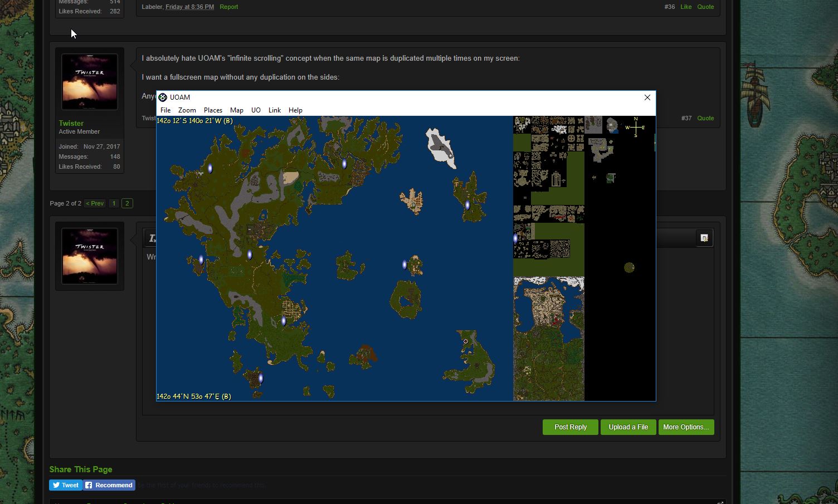Click the Tweet share button
The height and width of the screenshot is (504, 838).
point(65,485)
